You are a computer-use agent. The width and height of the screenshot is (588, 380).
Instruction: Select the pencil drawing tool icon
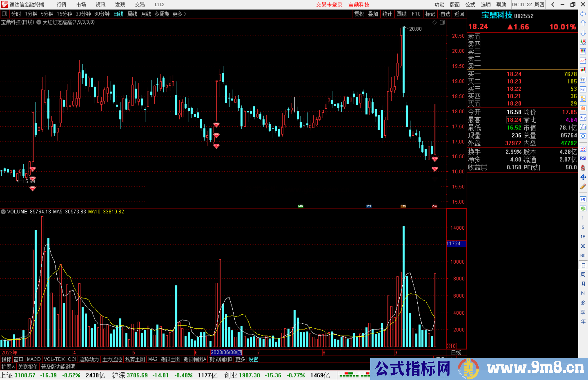click(x=583, y=187)
